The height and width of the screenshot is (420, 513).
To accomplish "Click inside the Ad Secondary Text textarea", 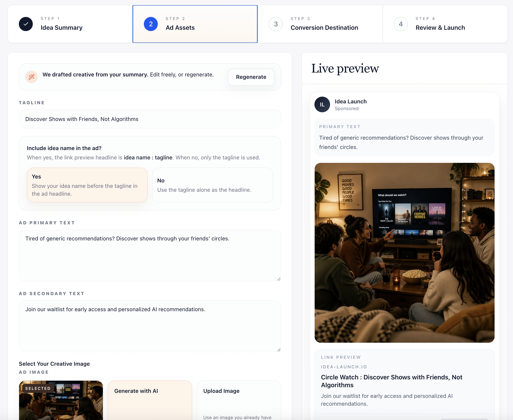I will [x=150, y=326].
